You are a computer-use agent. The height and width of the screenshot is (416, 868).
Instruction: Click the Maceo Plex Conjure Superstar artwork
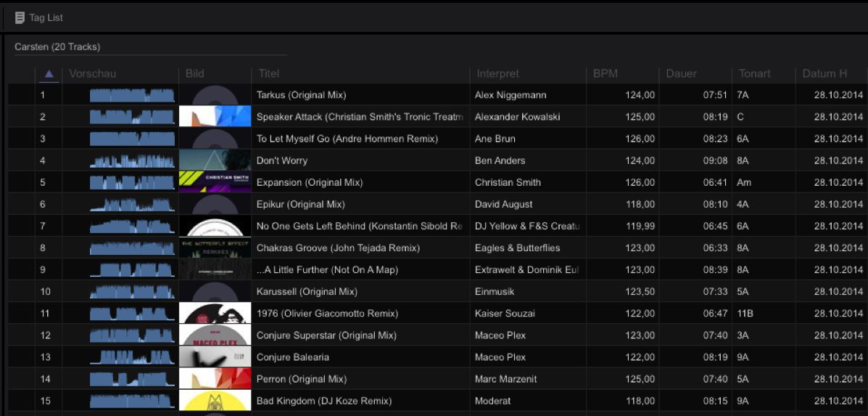point(215,335)
